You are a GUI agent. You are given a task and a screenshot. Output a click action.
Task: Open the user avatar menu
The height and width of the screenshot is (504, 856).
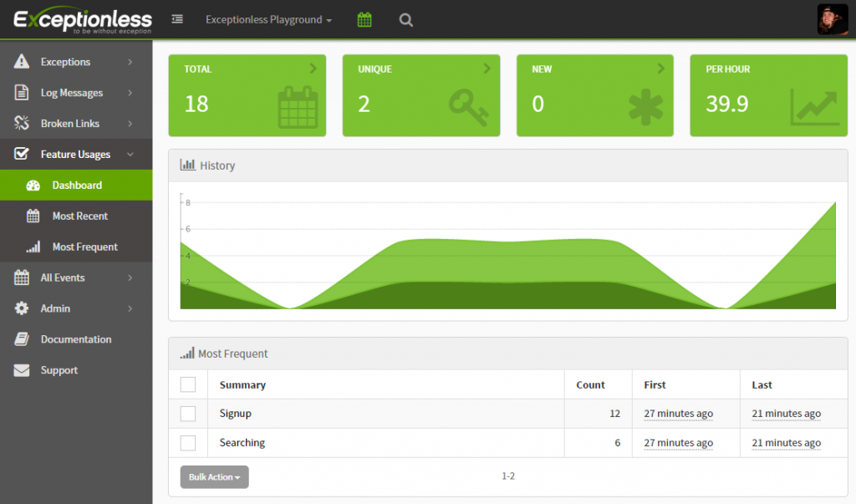tap(833, 19)
